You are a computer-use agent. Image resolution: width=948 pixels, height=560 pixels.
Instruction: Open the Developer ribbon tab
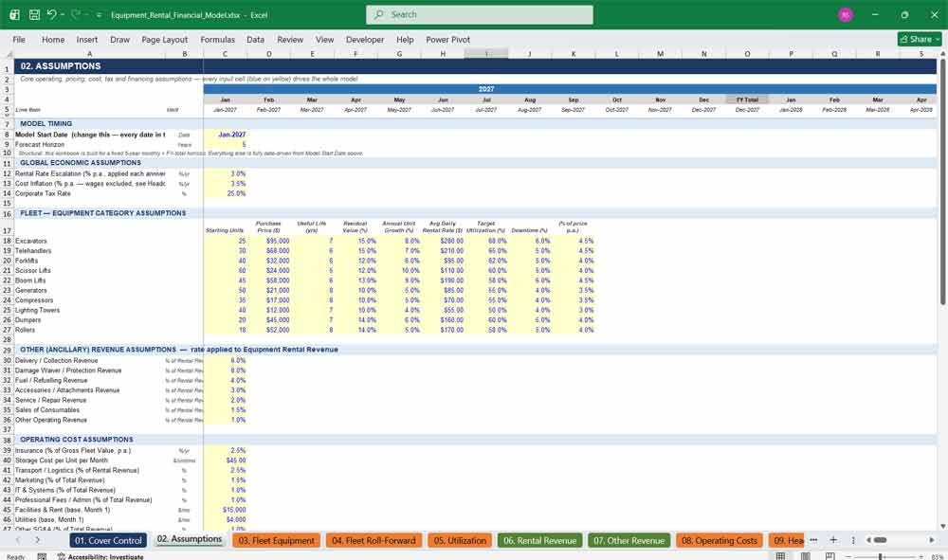coord(365,39)
